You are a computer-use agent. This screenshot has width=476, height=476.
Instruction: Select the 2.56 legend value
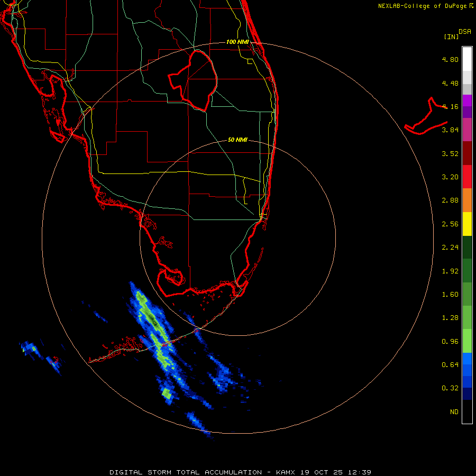point(450,224)
